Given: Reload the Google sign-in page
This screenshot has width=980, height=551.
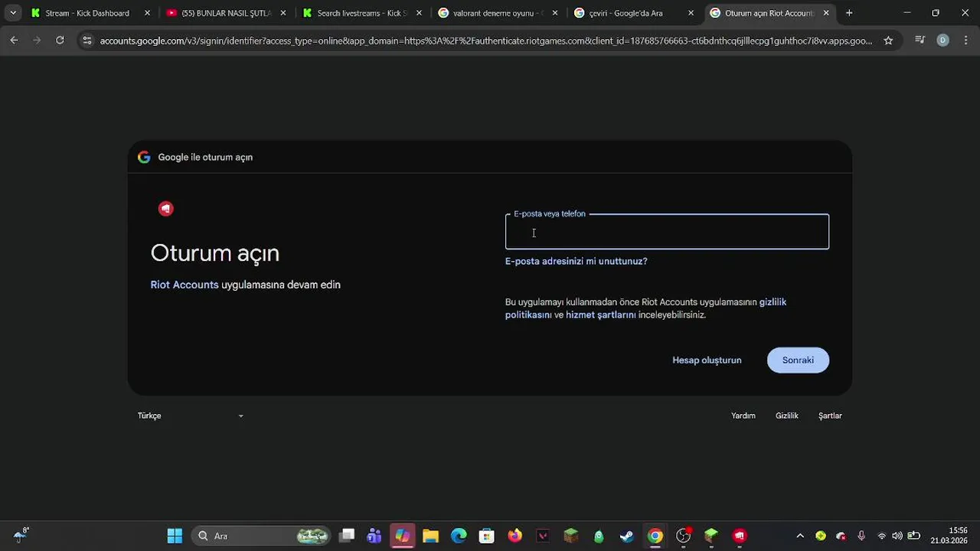Looking at the screenshot, I should click(x=60, y=41).
